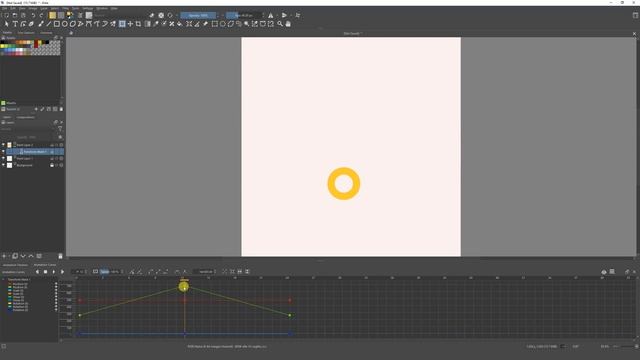Open the Filter menu

click(65, 8)
